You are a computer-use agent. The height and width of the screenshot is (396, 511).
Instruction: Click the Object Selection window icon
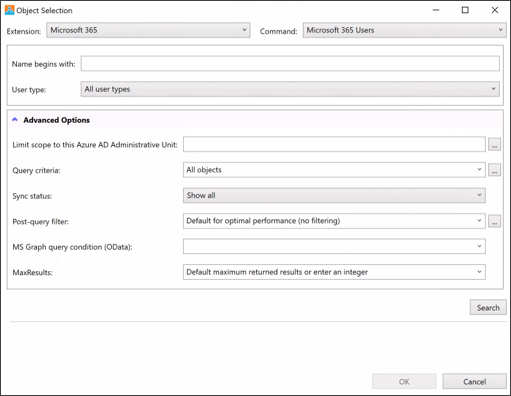pyautogui.click(x=10, y=10)
